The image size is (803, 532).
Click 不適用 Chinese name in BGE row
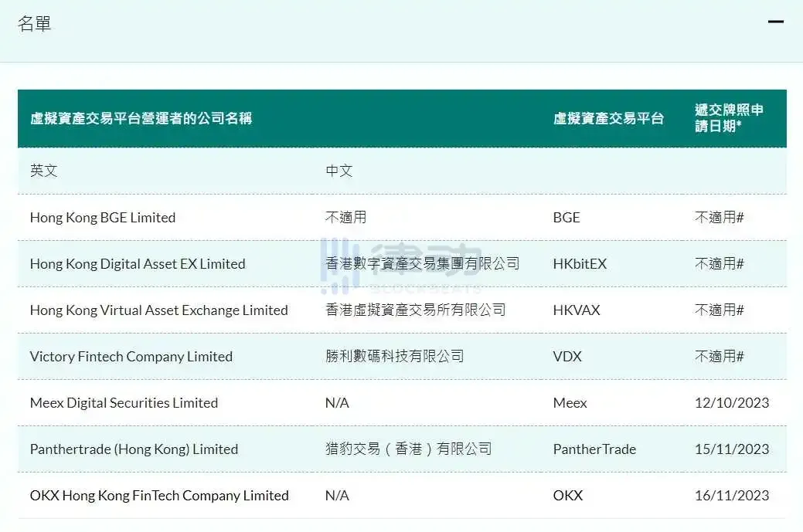tap(345, 218)
